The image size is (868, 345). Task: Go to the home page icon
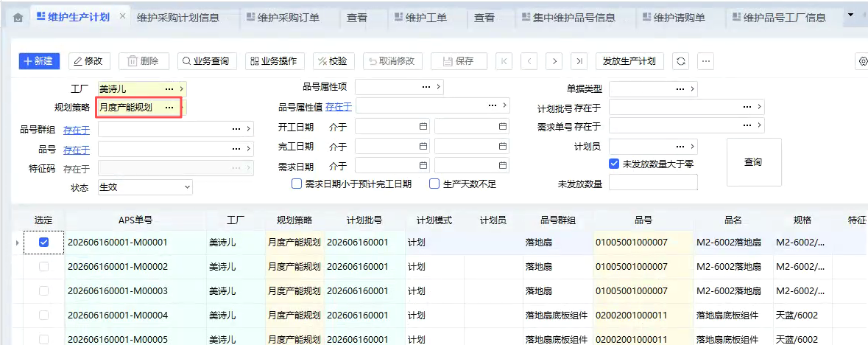click(18, 18)
